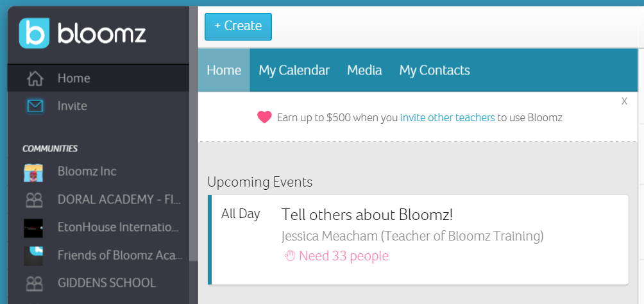Image resolution: width=644 pixels, height=304 pixels.
Task: Click the Invite envelope icon
Action: (x=35, y=106)
